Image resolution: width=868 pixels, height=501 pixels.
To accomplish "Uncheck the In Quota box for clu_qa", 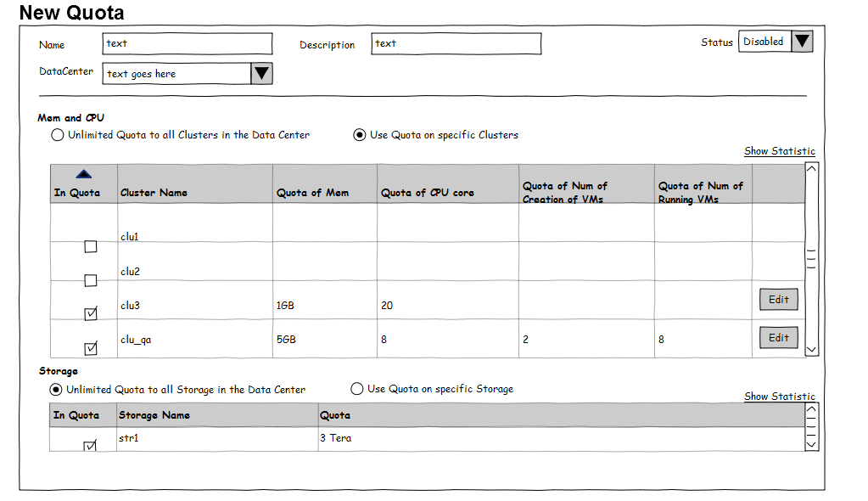I will pos(91,348).
